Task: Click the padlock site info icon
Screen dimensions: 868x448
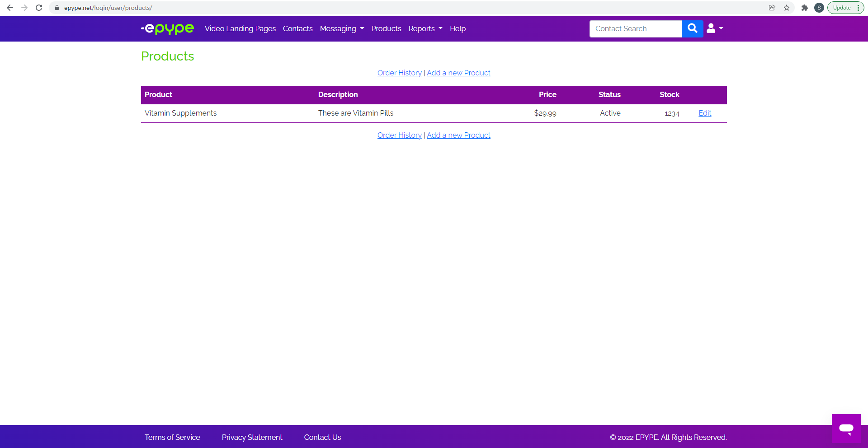Action: click(x=57, y=8)
